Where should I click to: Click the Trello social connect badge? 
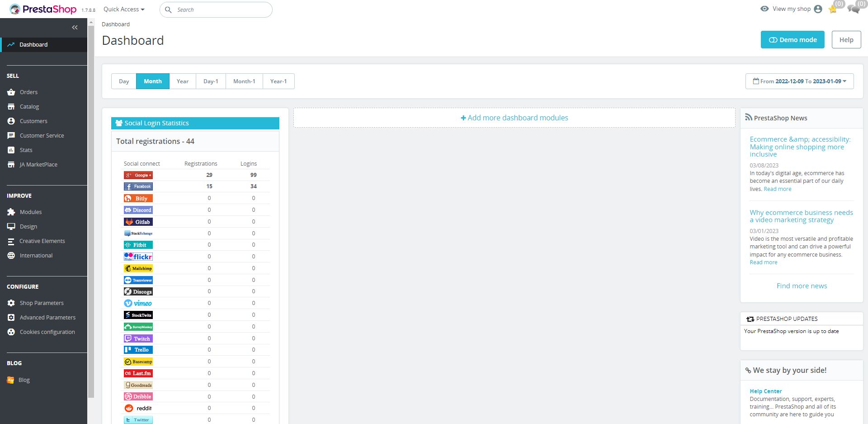pos(138,350)
